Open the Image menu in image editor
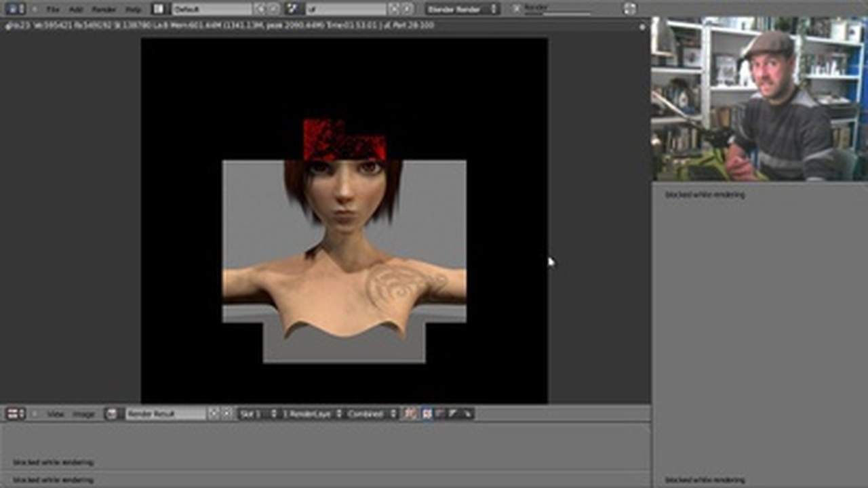Viewport: 868px width, 488px height. coord(83,414)
